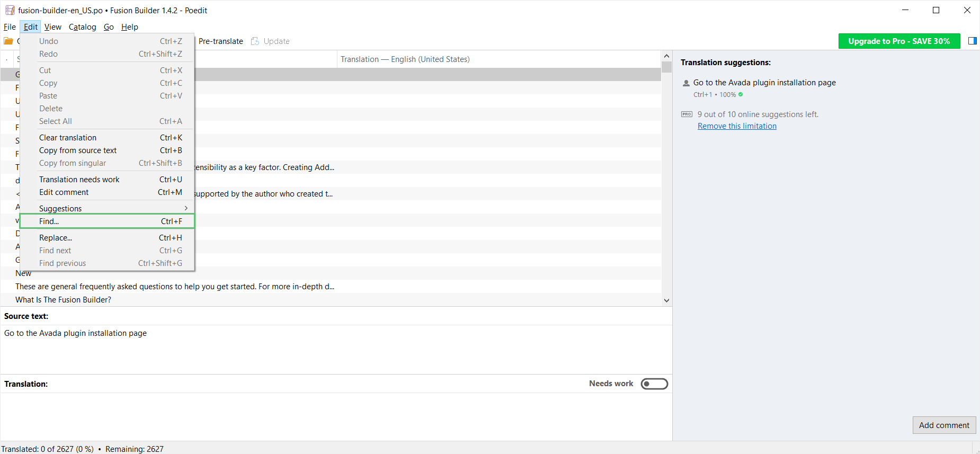Click the Translation — English (United States) column header
This screenshot has width=980, height=454.
499,59
